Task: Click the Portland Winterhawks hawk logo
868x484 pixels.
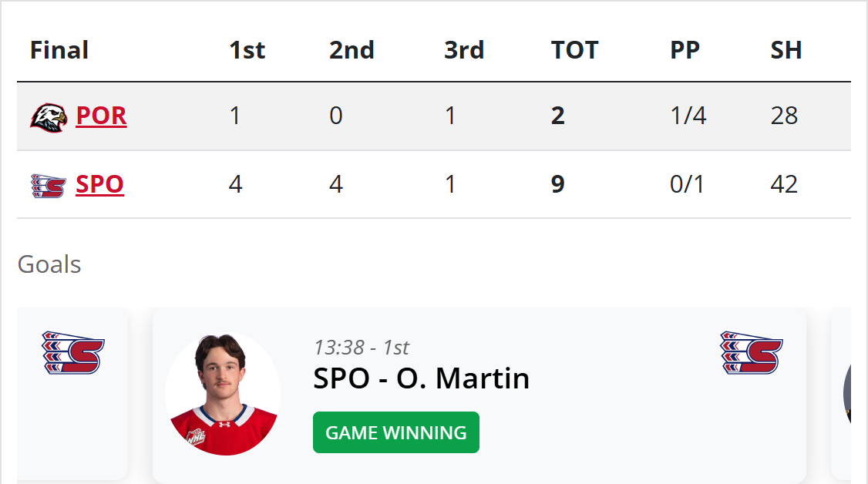Action: tap(49, 116)
